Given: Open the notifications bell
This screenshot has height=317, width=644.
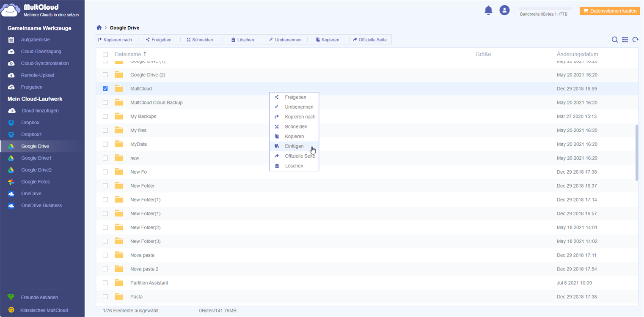Looking at the screenshot, I should [488, 10].
